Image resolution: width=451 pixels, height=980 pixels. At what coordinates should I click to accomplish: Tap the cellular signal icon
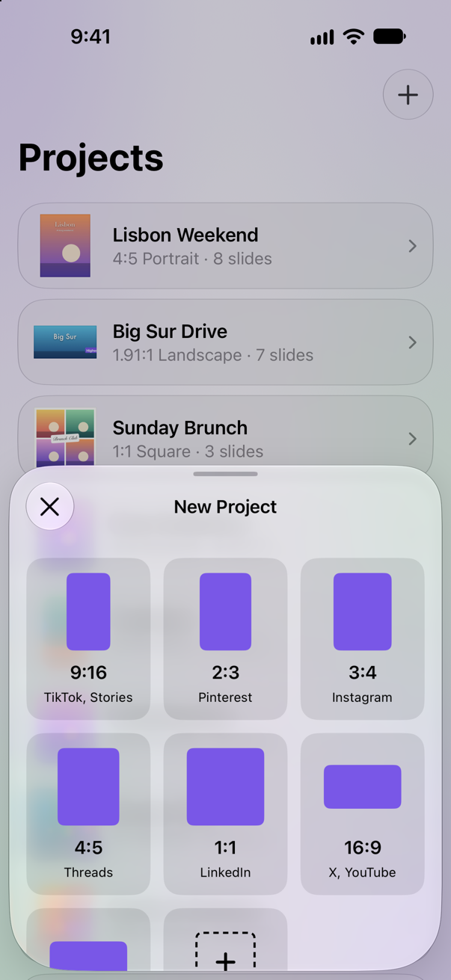point(322,37)
